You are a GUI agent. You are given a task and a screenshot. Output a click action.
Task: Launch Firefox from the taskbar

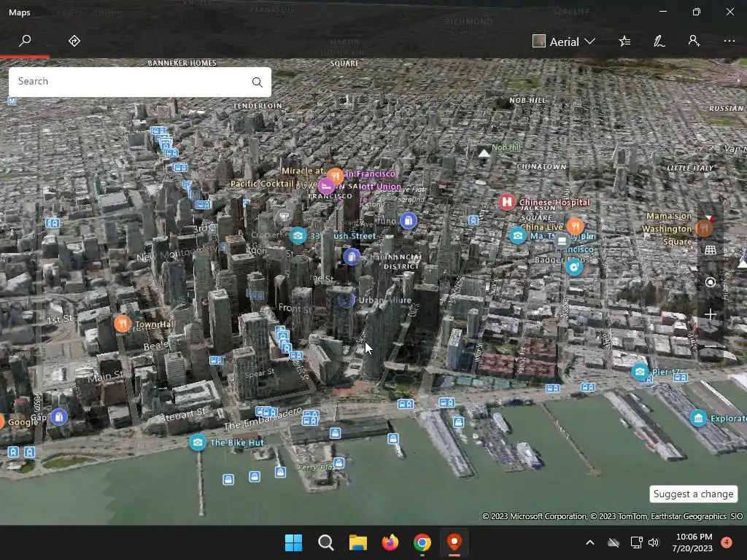click(390, 542)
